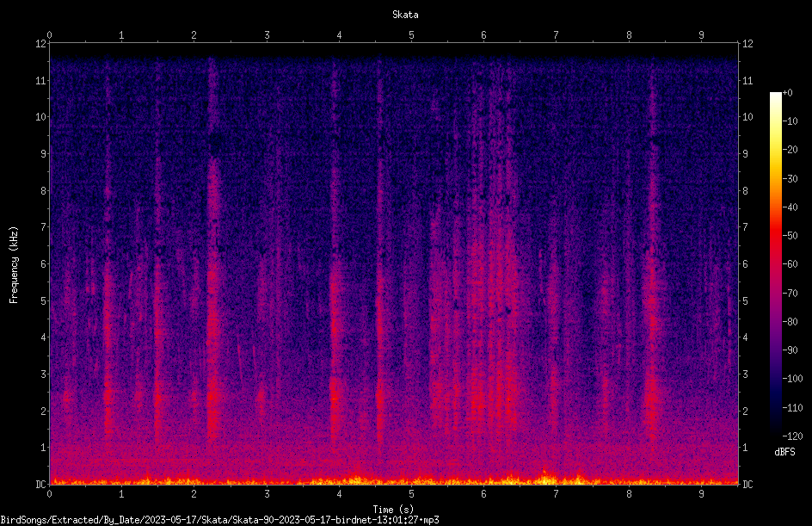812x526 pixels.
Task: Select the DC label on left axis
Action: pos(41,485)
